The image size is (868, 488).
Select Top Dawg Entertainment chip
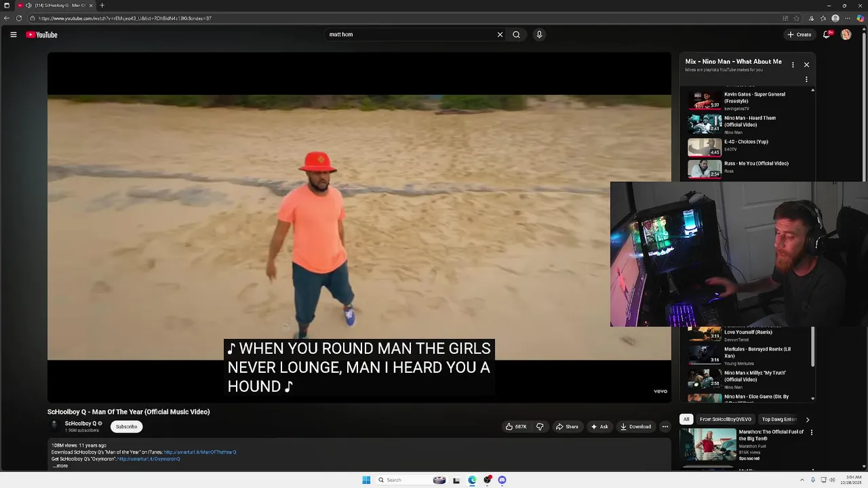point(778,420)
